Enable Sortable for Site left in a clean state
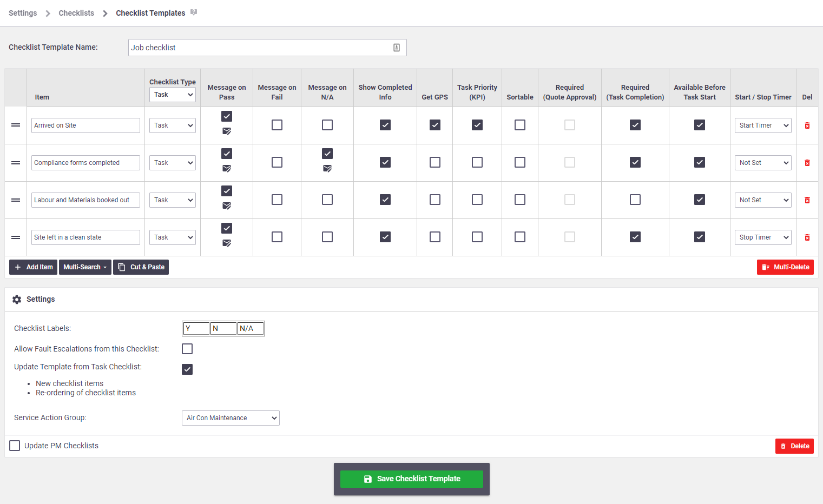This screenshot has height=504, width=823. (x=520, y=237)
